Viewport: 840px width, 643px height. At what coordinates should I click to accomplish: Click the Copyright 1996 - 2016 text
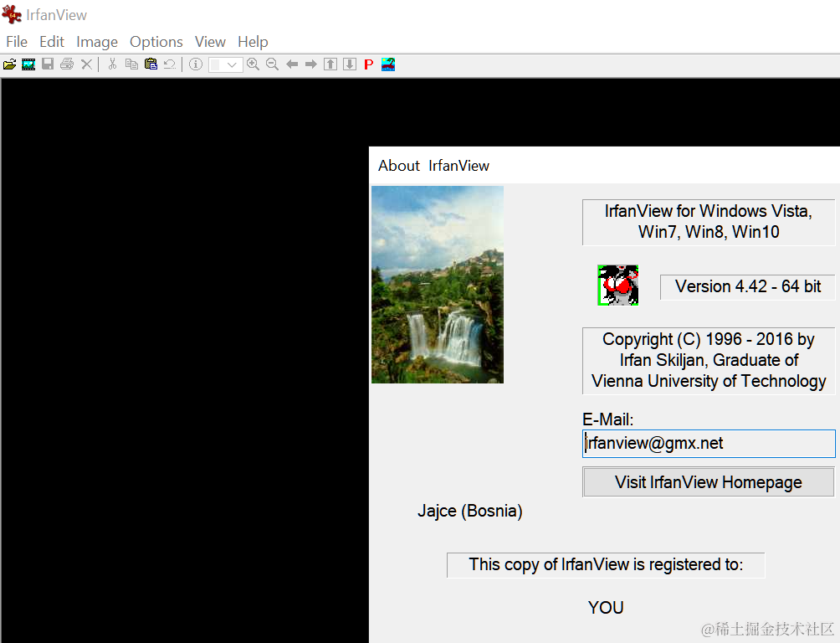[x=708, y=360]
